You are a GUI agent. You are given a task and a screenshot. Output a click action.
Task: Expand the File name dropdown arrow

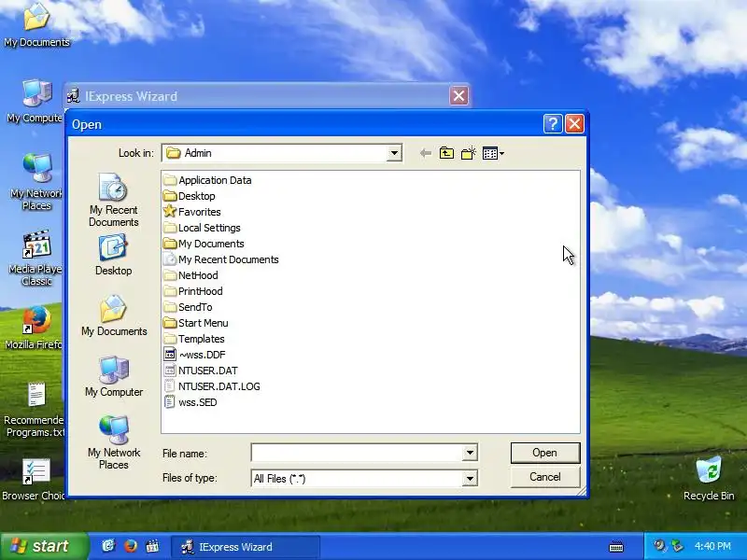(470, 453)
